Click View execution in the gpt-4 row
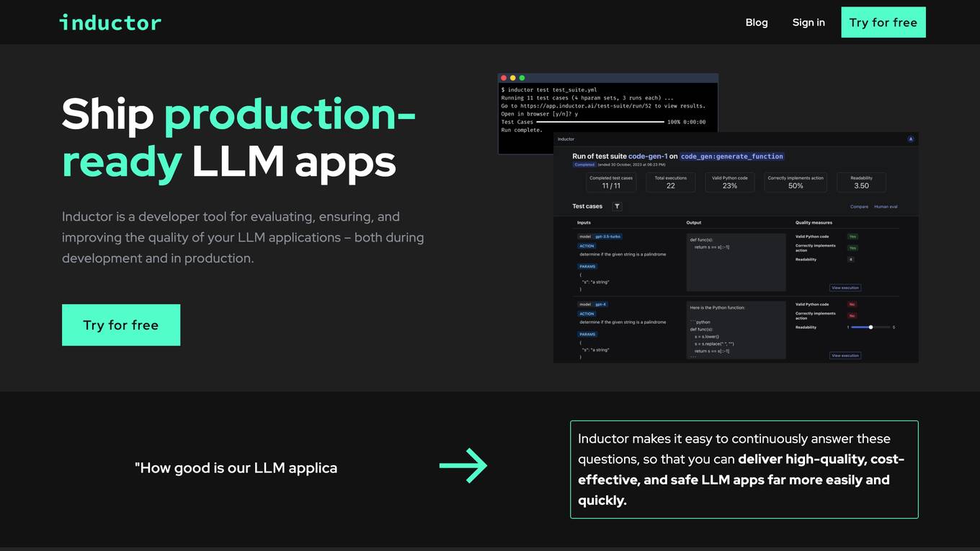The height and width of the screenshot is (551, 980). pyautogui.click(x=845, y=356)
